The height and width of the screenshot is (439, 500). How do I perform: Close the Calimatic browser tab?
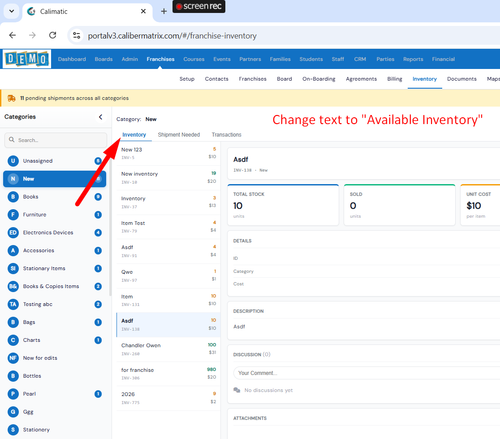click(x=143, y=11)
